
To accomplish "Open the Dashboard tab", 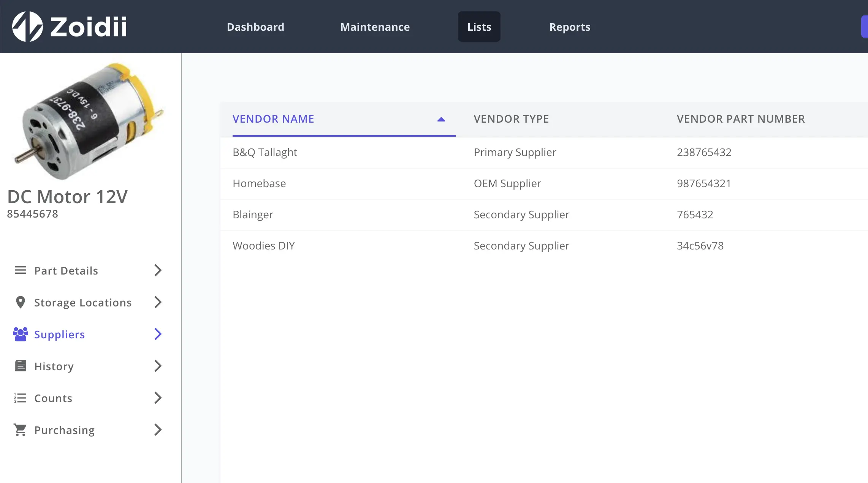I will [x=255, y=27].
